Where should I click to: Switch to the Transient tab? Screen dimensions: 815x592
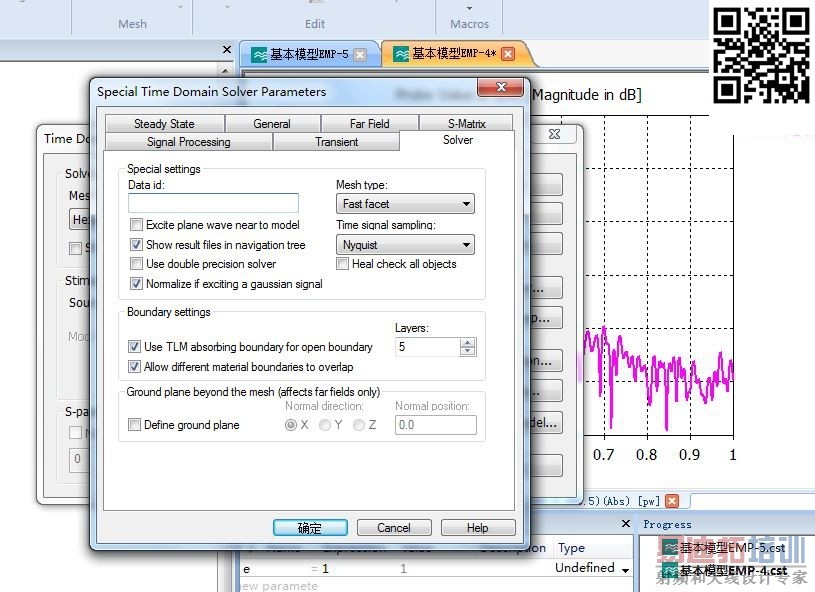point(336,142)
